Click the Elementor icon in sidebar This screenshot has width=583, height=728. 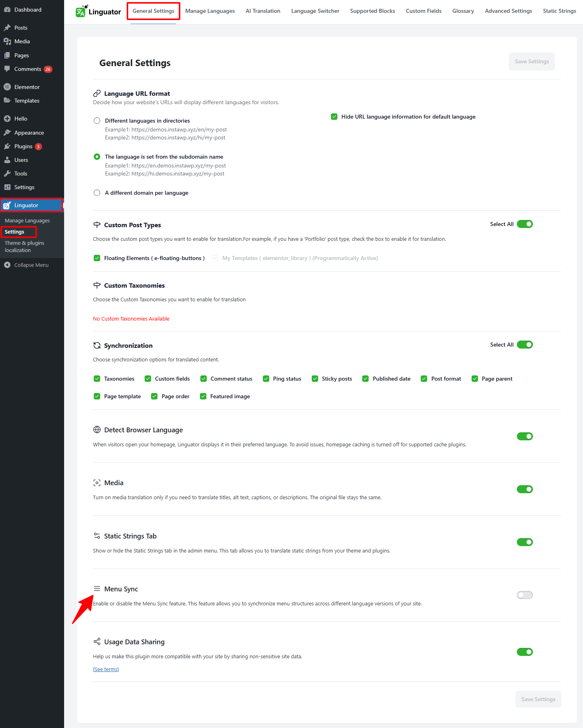click(x=7, y=87)
